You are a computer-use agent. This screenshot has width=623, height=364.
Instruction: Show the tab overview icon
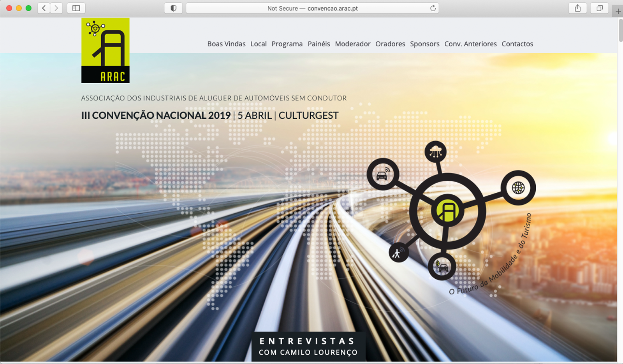pyautogui.click(x=600, y=8)
